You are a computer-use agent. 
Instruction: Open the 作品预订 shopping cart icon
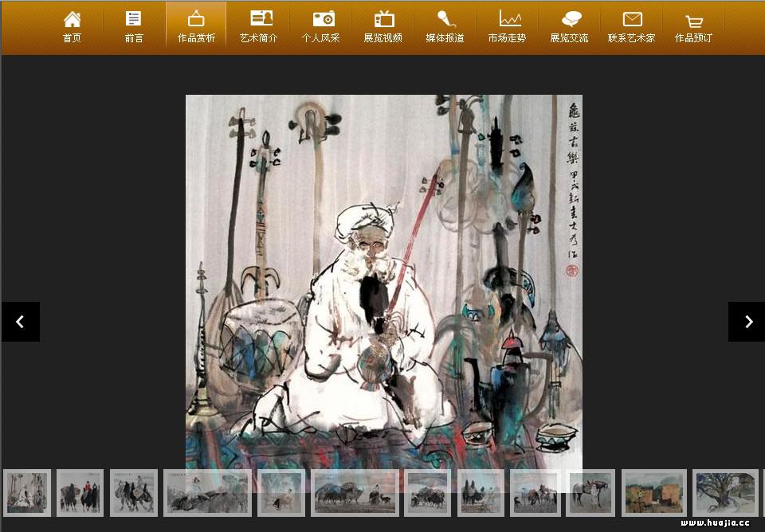coord(694,21)
